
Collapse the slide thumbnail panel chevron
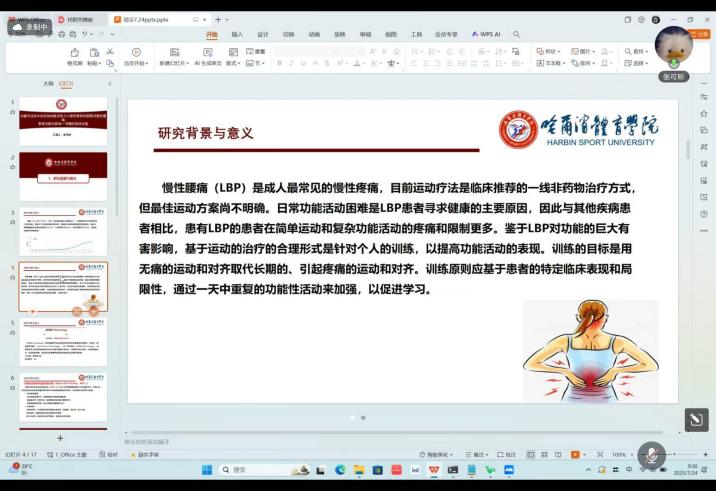110,84
